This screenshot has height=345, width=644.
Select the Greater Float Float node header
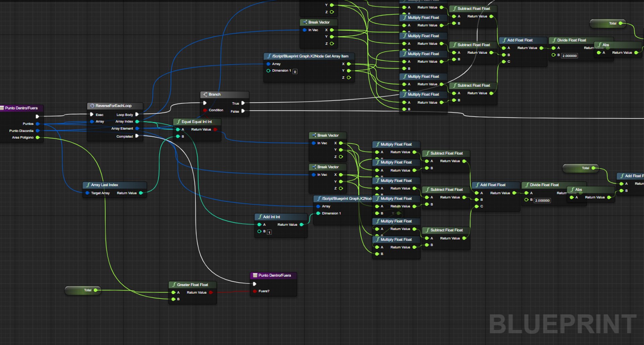click(x=193, y=285)
